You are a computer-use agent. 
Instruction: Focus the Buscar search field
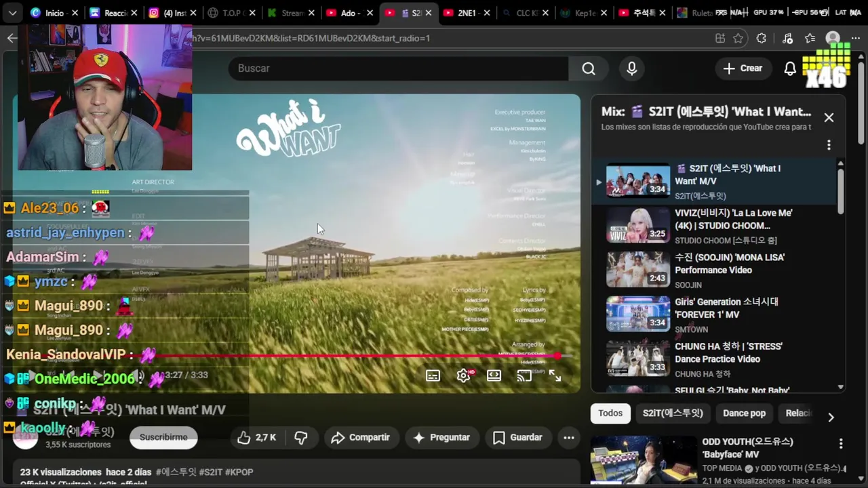399,68
